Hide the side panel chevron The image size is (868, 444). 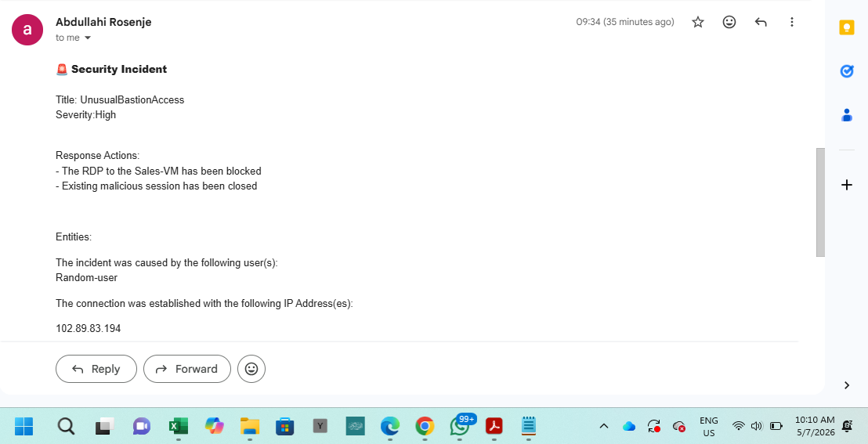846,385
